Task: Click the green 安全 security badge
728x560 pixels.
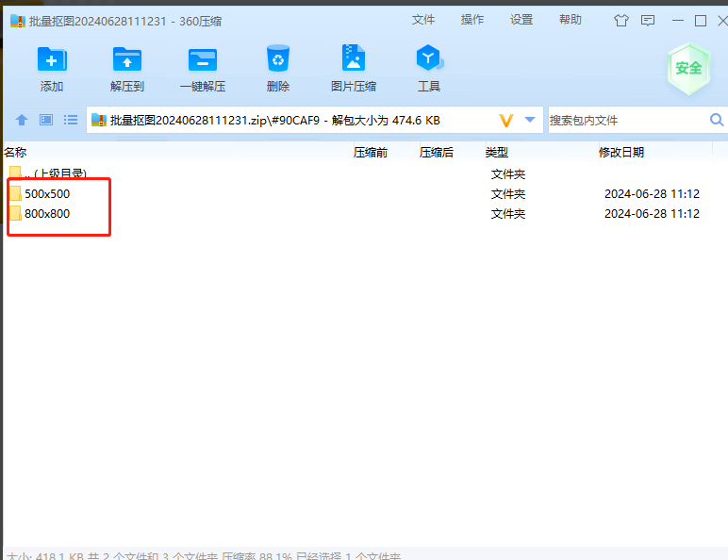Action: point(689,69)
